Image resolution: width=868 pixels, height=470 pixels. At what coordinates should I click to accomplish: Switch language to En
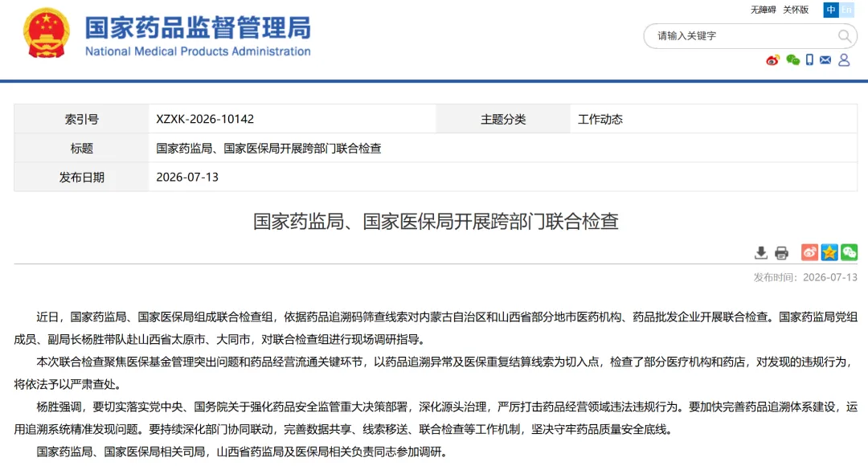846,10
